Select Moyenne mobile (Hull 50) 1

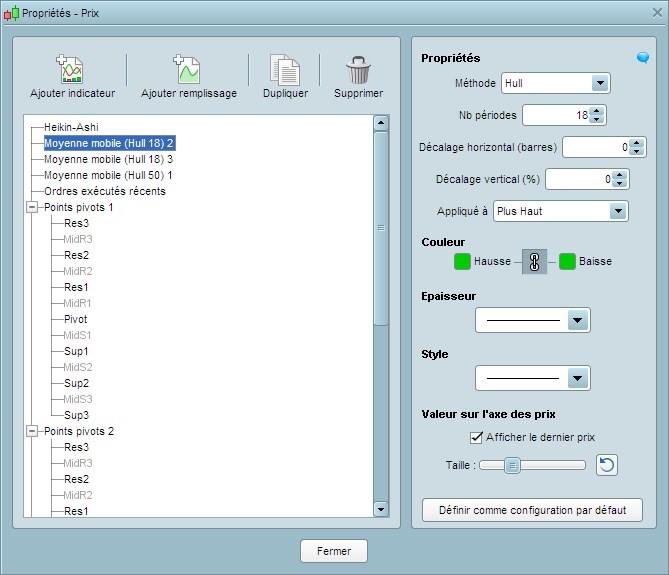(108, 175)
